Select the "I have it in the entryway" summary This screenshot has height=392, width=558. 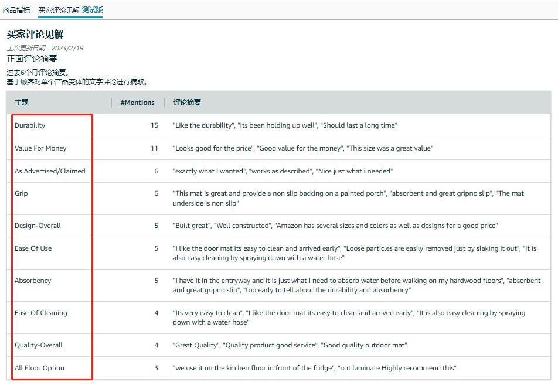click(356, 285)
